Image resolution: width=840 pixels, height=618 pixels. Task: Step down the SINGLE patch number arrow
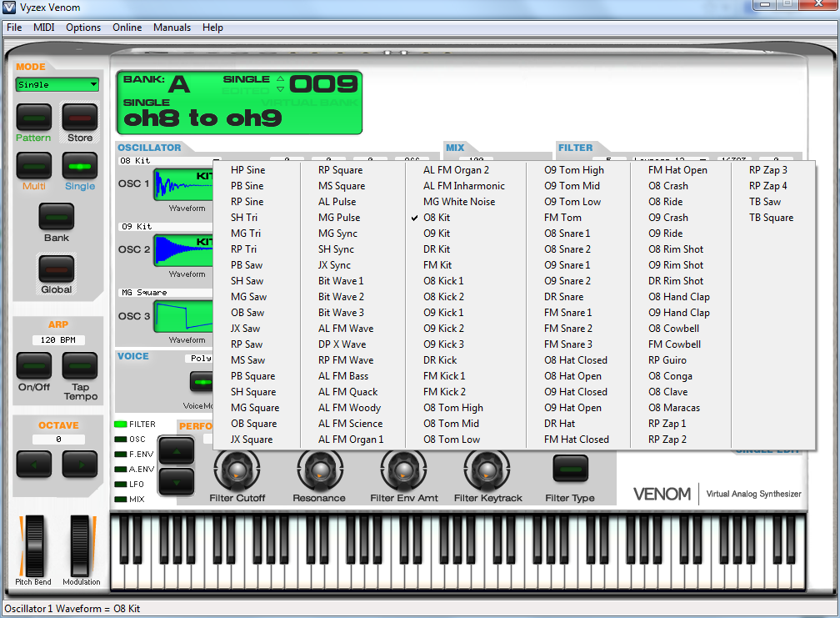[280, 89]
